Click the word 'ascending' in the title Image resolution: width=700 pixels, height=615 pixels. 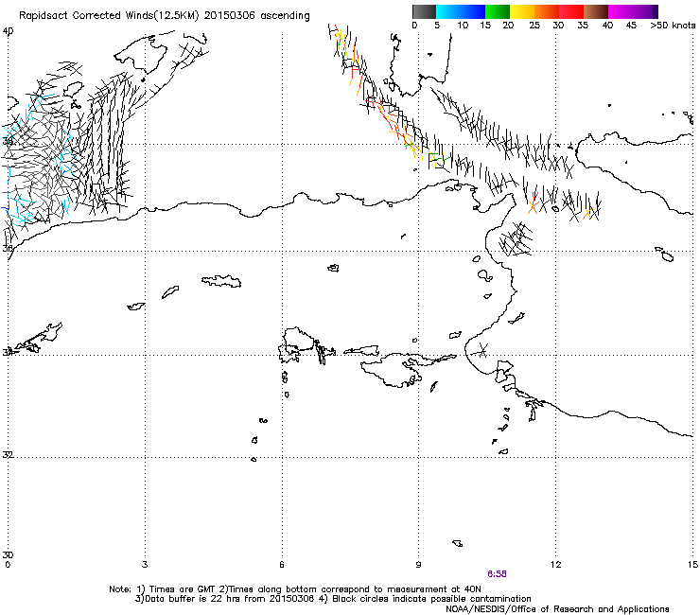pyautogui.click(x=285, y=16)
